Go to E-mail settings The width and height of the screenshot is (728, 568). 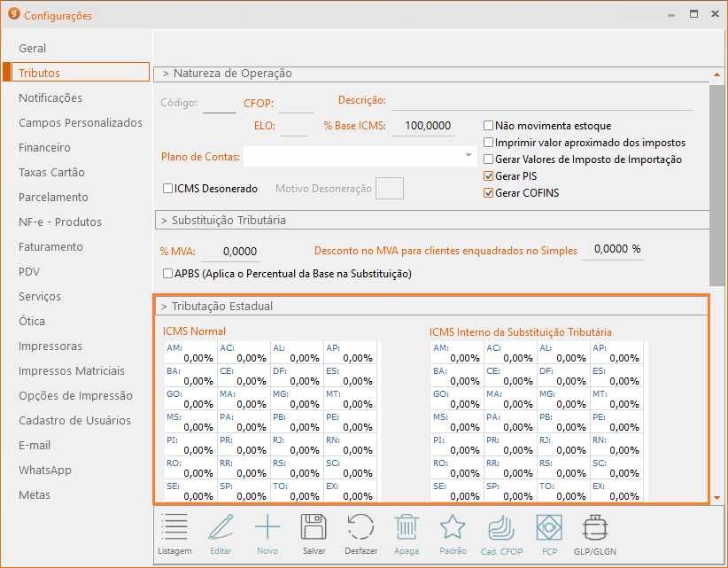pos(35,445)
